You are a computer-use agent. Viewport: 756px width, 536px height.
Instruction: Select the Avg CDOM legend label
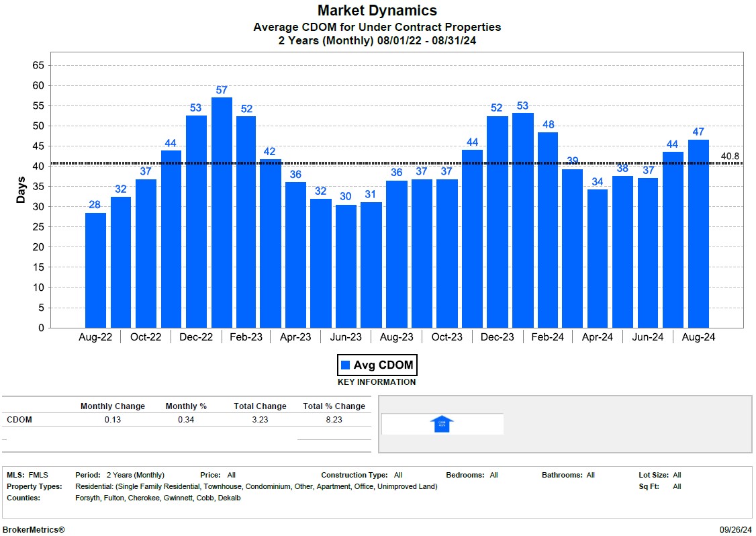(383, 365)
